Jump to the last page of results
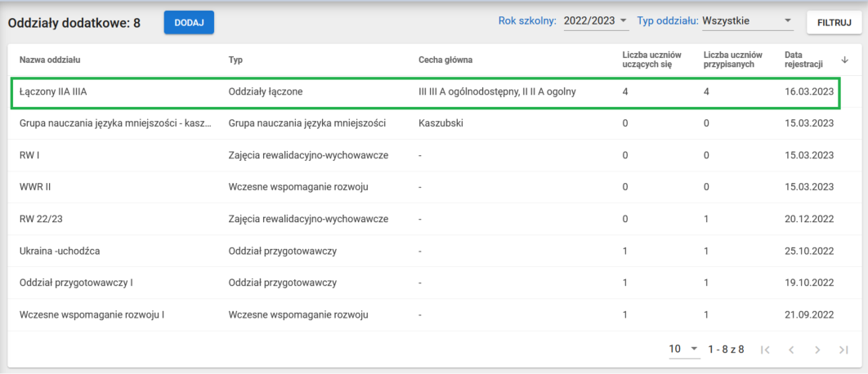 [843, 350]
